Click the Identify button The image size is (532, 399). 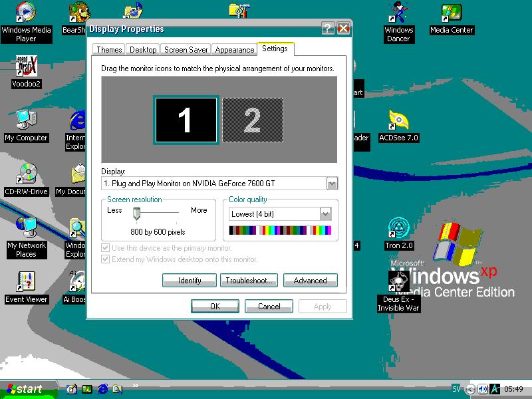pyautogui.click(x=190, y=280)
